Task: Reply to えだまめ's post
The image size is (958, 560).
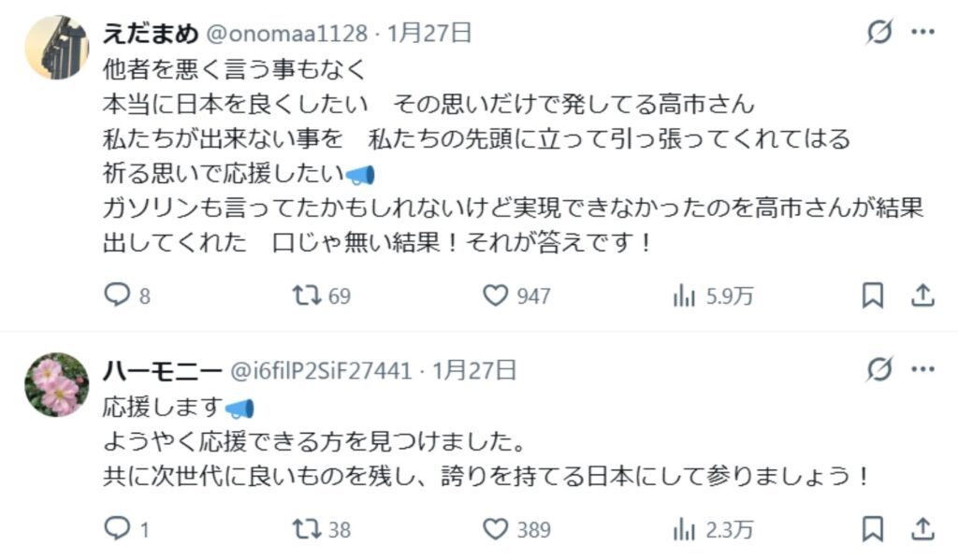Action: [116, 296]
